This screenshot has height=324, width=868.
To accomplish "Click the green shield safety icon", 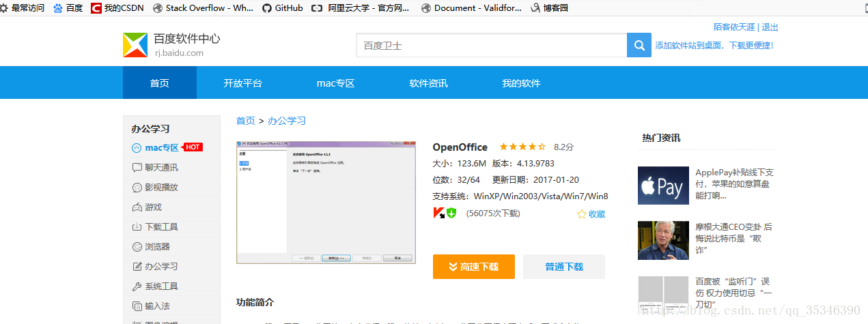I will 451,213.
